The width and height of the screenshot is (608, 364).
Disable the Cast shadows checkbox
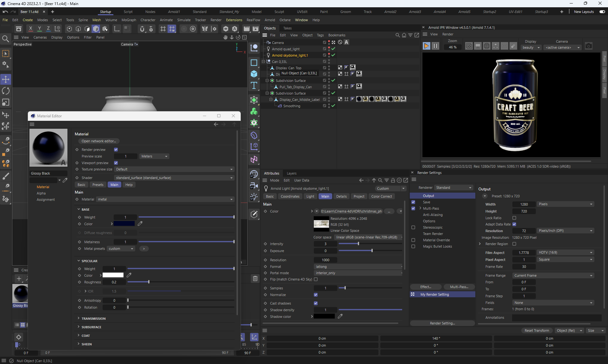tap(316, 303)
